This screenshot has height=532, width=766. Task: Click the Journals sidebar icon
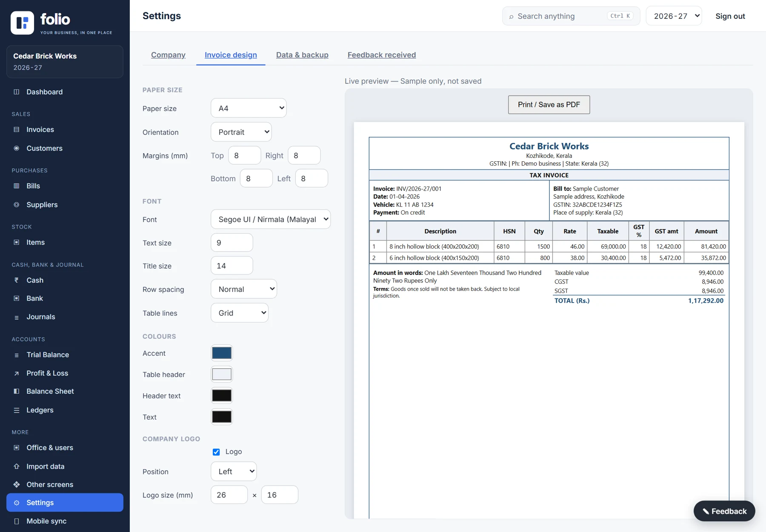[17, 317]
